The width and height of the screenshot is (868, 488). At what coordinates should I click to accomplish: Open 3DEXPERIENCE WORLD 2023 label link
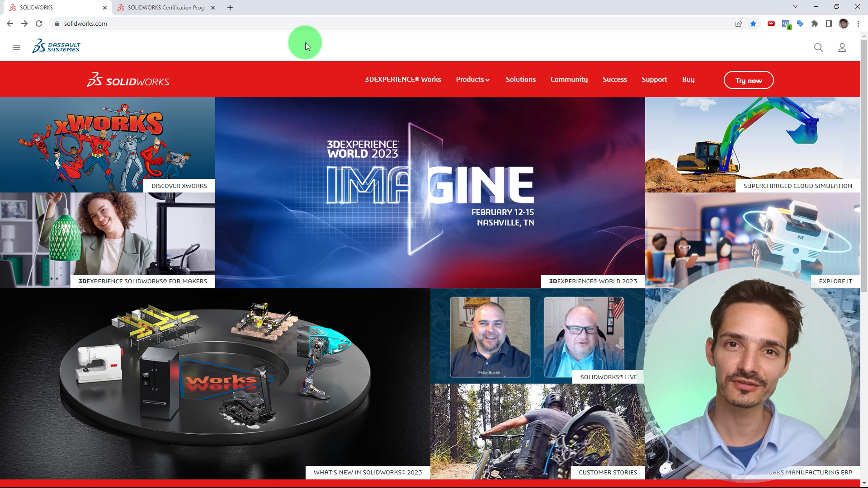pyautogui.click(x=593, y=281)
